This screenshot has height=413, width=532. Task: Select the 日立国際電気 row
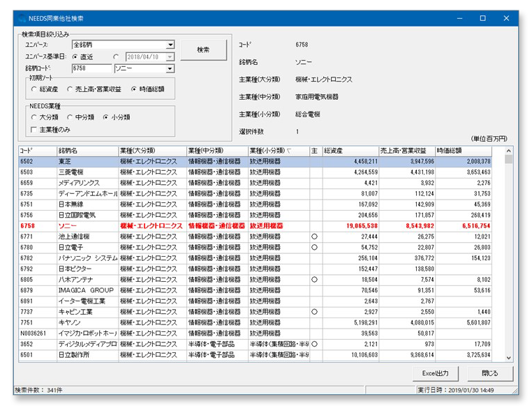coord(255,216)
